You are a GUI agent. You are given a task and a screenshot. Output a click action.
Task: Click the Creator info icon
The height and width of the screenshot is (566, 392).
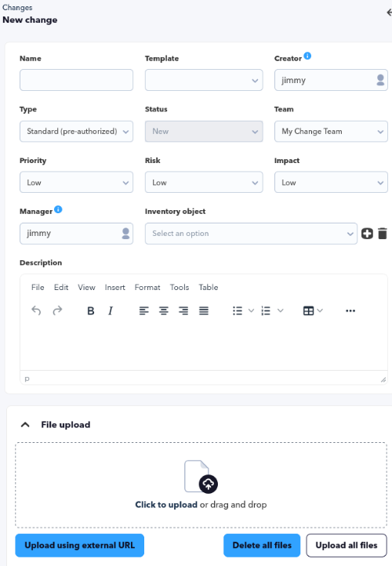coord(307,56)
